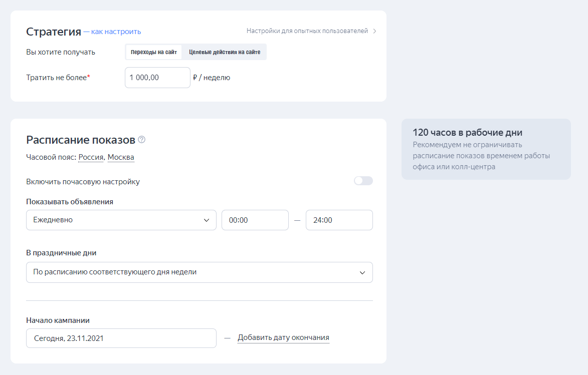Open the «как настроить» strategy help link

point(116,32)
